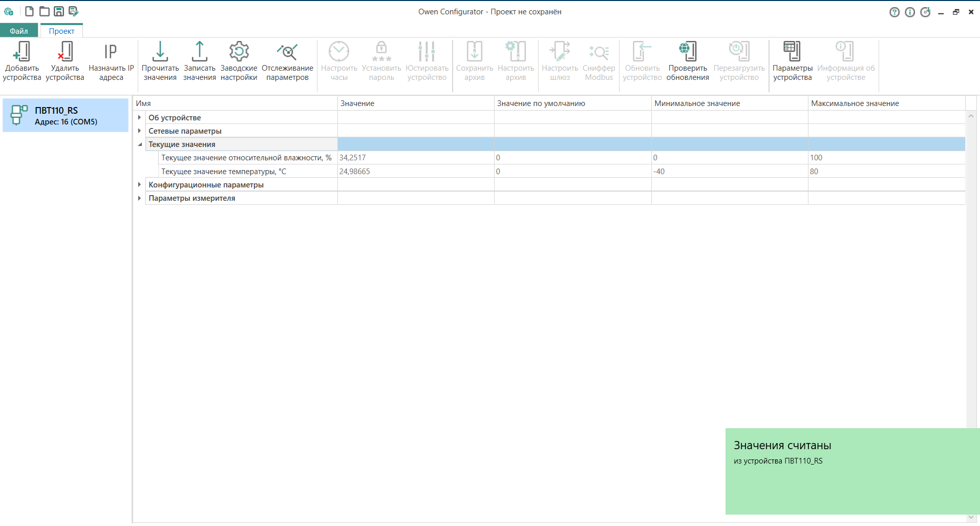The height and width of the screenshot is (526, 980).
Task: Dismiss the 'Значения считаны' notification
Action: tap(852, 471)
